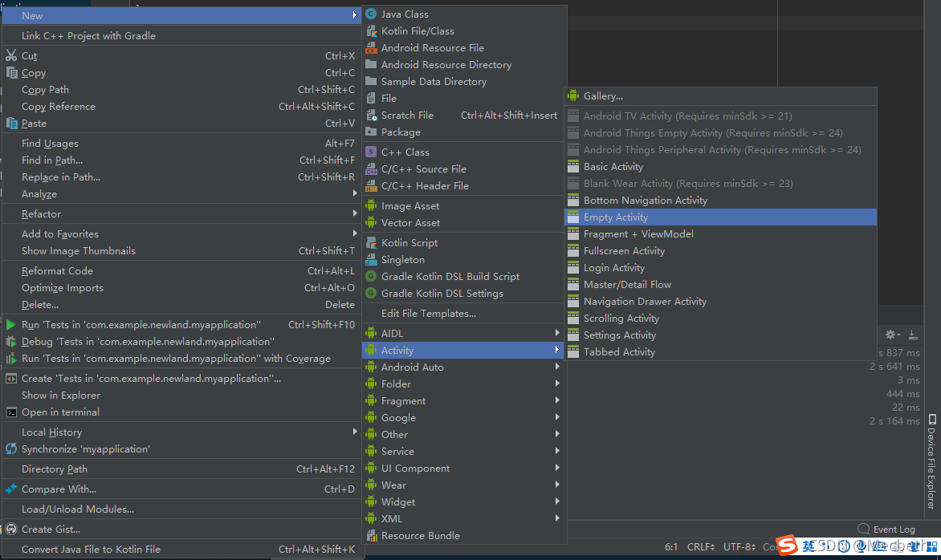The height and width of the screenshot is (560, 941).
Task: Click the Compare With arrows icon
Action: [10, 489]
